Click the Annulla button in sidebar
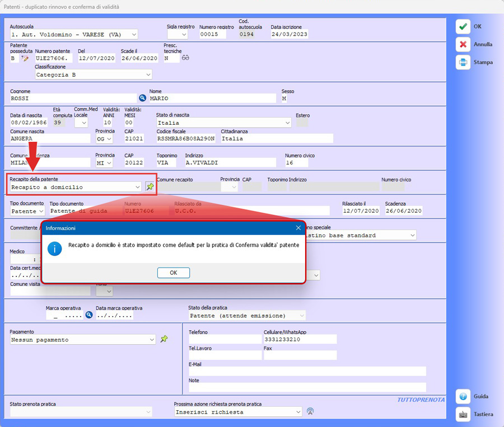This screenshot has width=504, height=427. click(x=463, y=44)
